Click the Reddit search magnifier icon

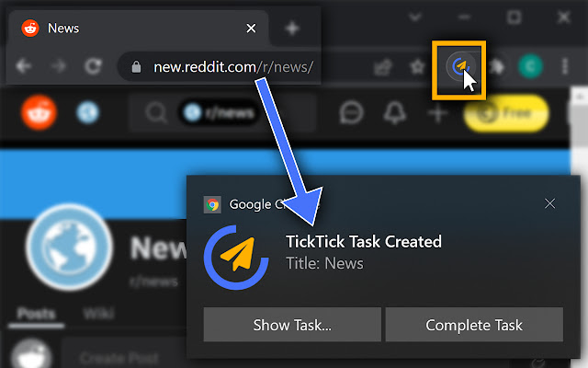click(156, 112)
